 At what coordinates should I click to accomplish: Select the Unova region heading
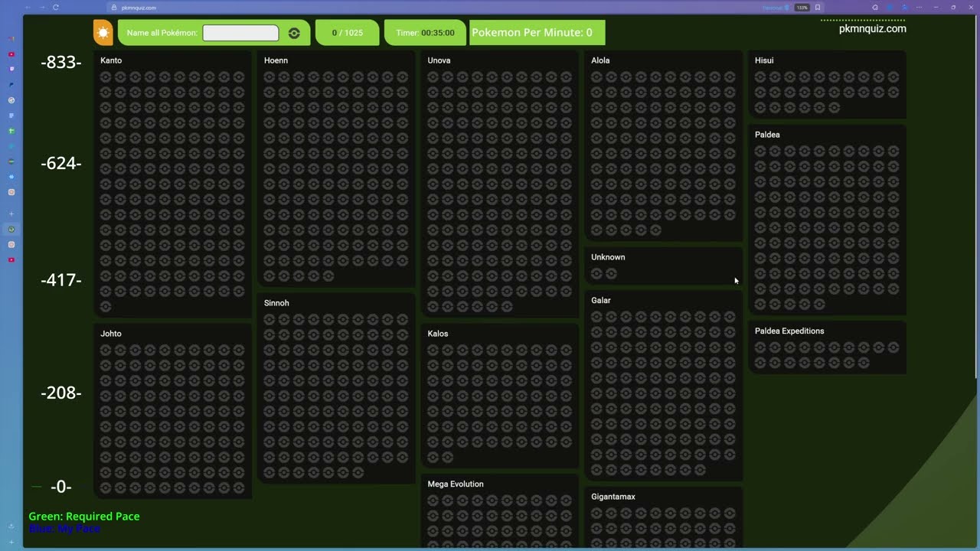tap(439, 60)
